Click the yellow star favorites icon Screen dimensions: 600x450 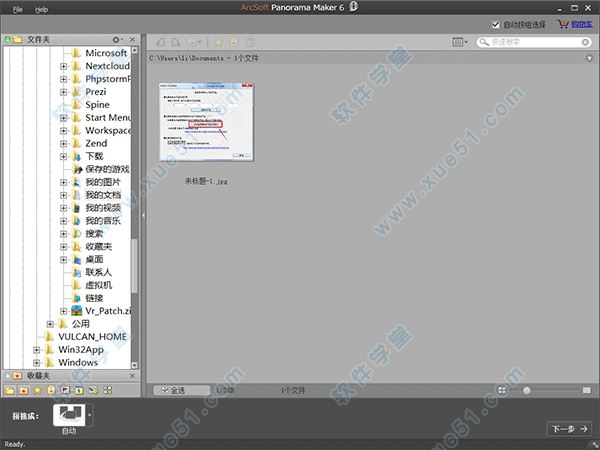pyautogui.click(x=38, y=390)
